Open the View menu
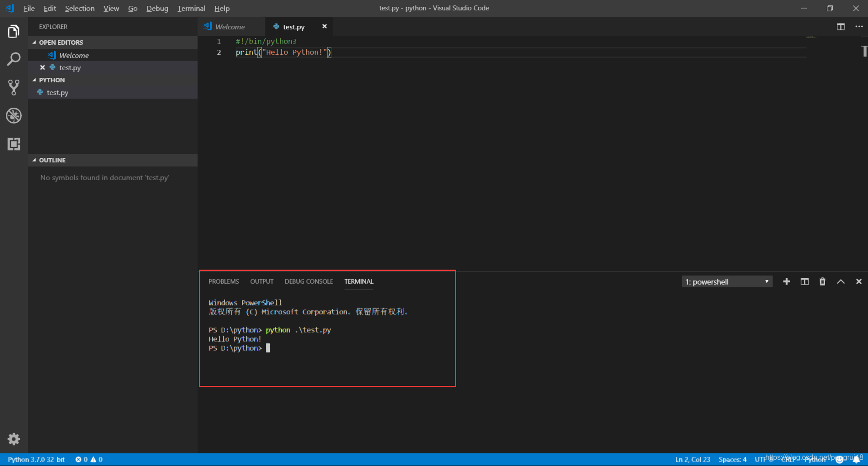This screenshot has height=466, width=868. [111, 8]
